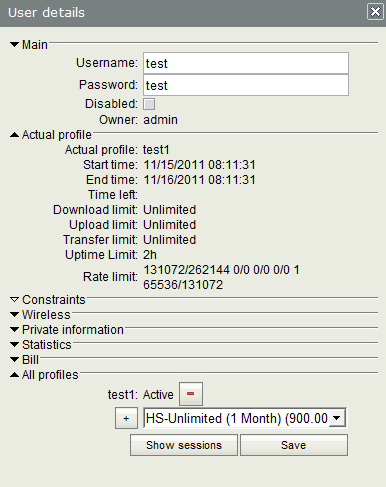Expand the Statistics section
This screenshot has height=487, width=386.
[14, 345]
